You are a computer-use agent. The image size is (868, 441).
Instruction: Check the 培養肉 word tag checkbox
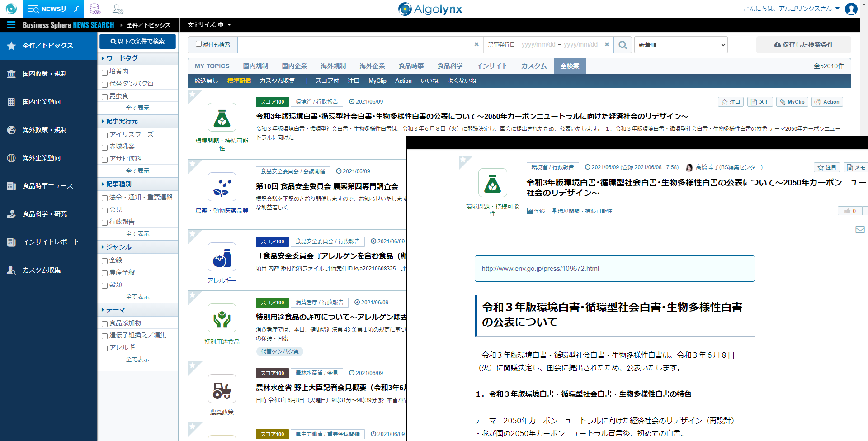pyautogui.click(x=104, y=72)
